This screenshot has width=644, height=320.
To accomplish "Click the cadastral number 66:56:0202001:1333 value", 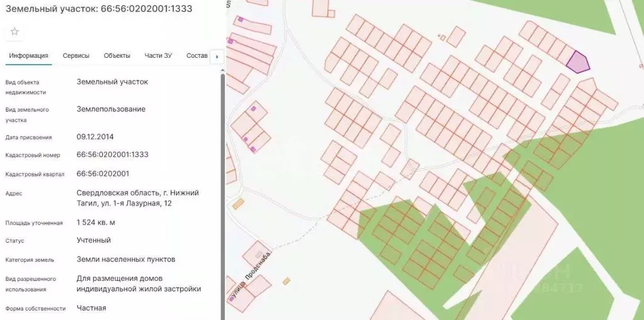I will click(x=112, y=155).
